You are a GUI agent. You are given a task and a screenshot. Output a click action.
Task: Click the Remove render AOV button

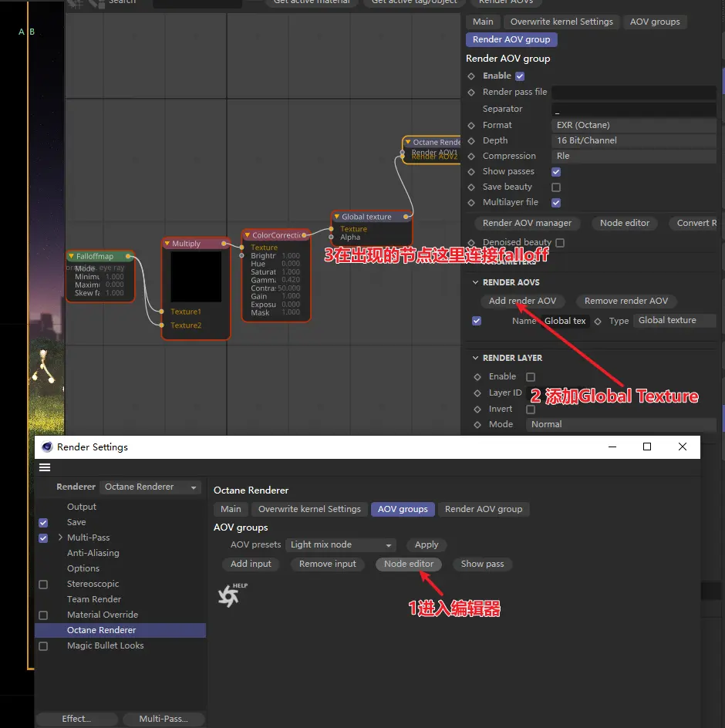pyautogui.click(x=626, y=302)
